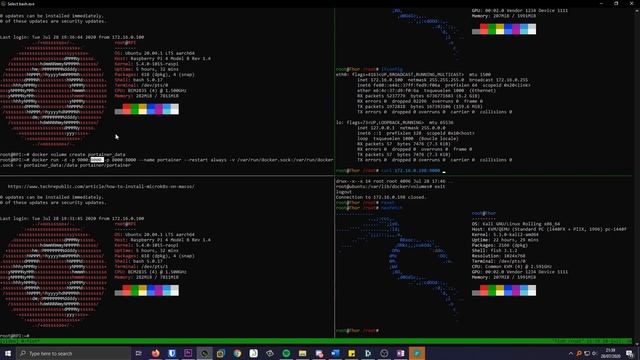Open Spotify from the taskbar

[286, 353]
